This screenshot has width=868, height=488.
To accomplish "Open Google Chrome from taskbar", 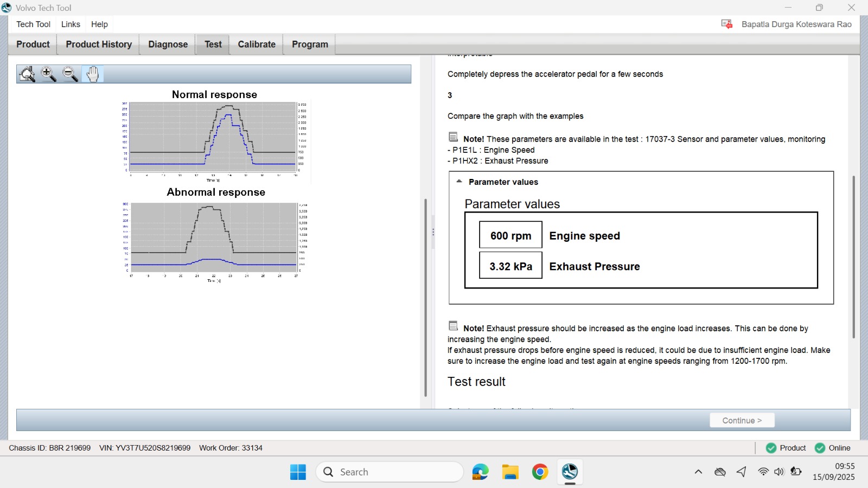I will tap(540, 472).
